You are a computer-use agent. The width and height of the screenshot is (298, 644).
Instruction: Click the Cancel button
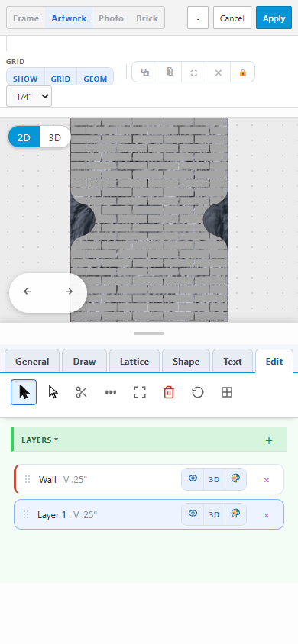pos(232,18)
